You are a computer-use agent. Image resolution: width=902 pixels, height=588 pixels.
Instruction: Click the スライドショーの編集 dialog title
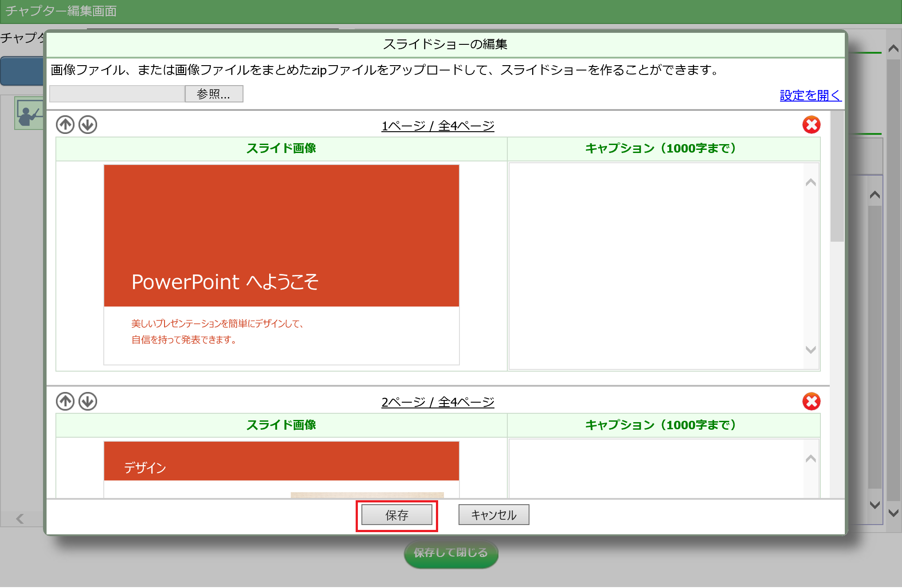pos(445,44)
